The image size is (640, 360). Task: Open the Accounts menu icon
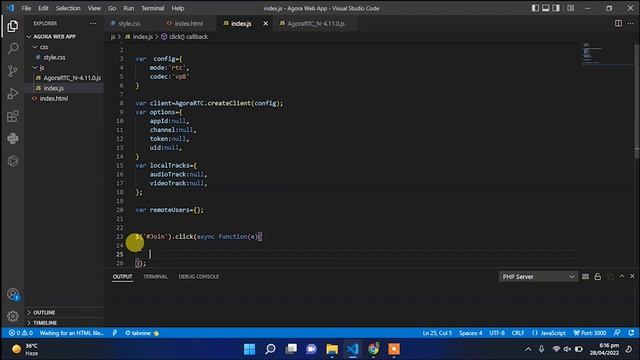(x=13, y=294)
